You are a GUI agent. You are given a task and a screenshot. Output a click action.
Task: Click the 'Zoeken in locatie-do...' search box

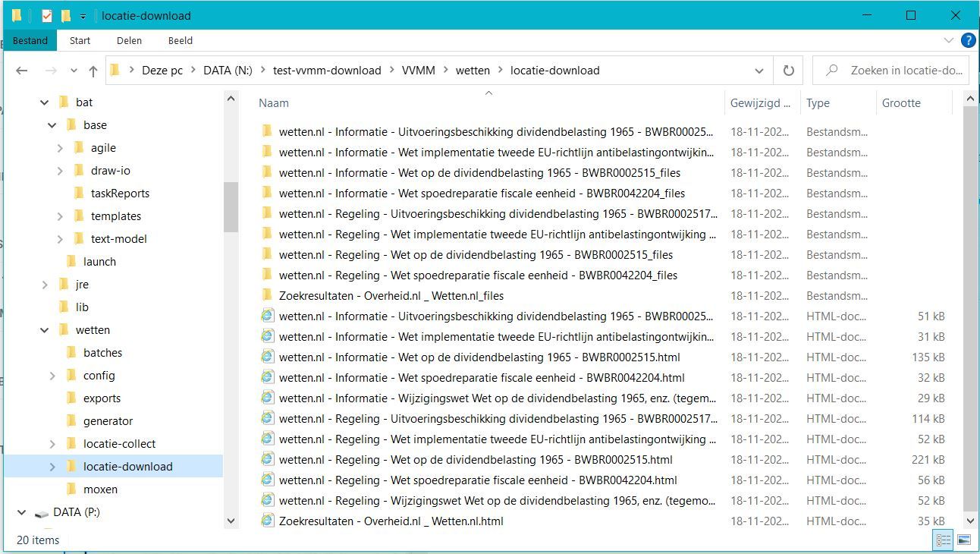pos(890,71)
